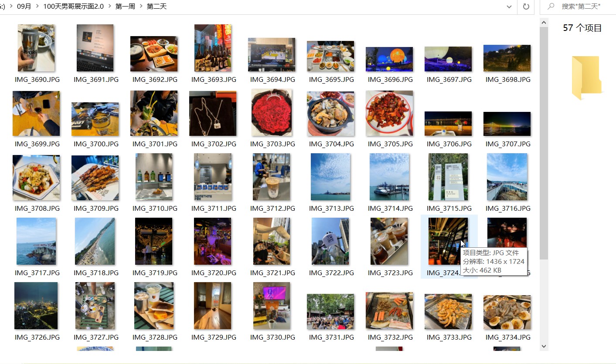Click the search magnifier icon
Image resolution: width=616 pixels, height=364 pixels.
[x=551, y=7]
